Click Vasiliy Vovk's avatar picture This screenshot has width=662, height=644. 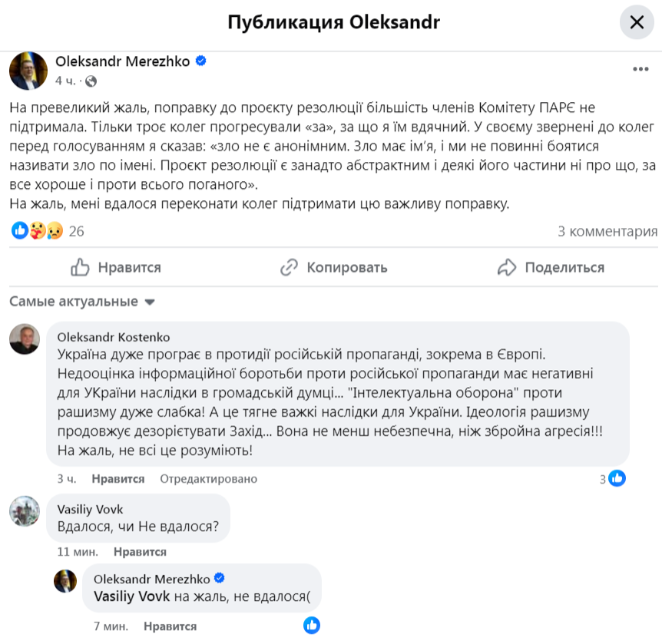point(25,510)
